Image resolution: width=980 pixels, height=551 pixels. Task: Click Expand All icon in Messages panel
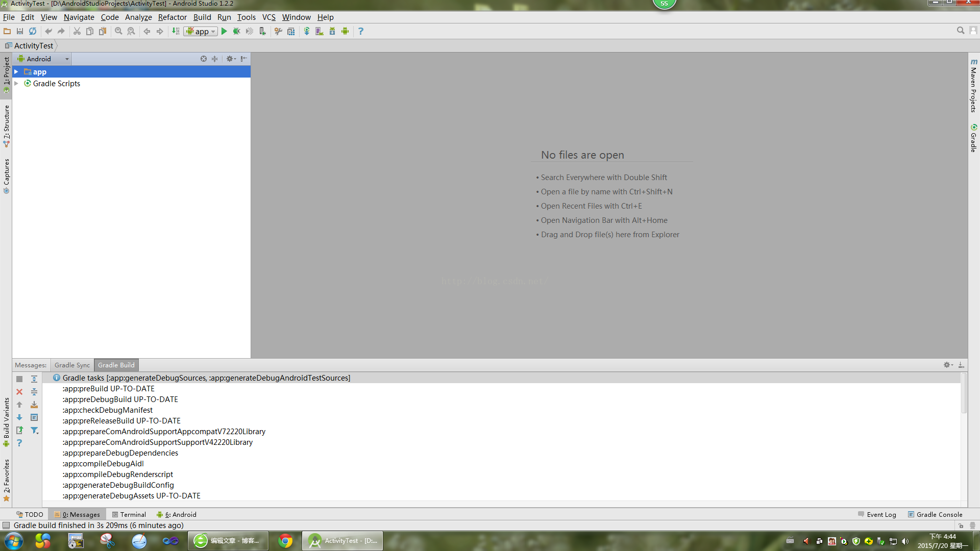click(34, 379)
